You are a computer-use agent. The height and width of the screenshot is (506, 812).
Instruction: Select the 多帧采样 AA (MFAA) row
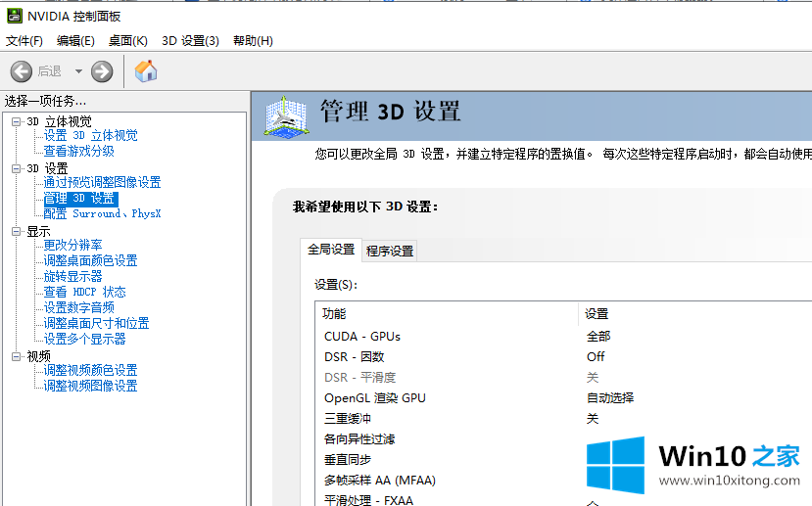click(x=563, y=481)
